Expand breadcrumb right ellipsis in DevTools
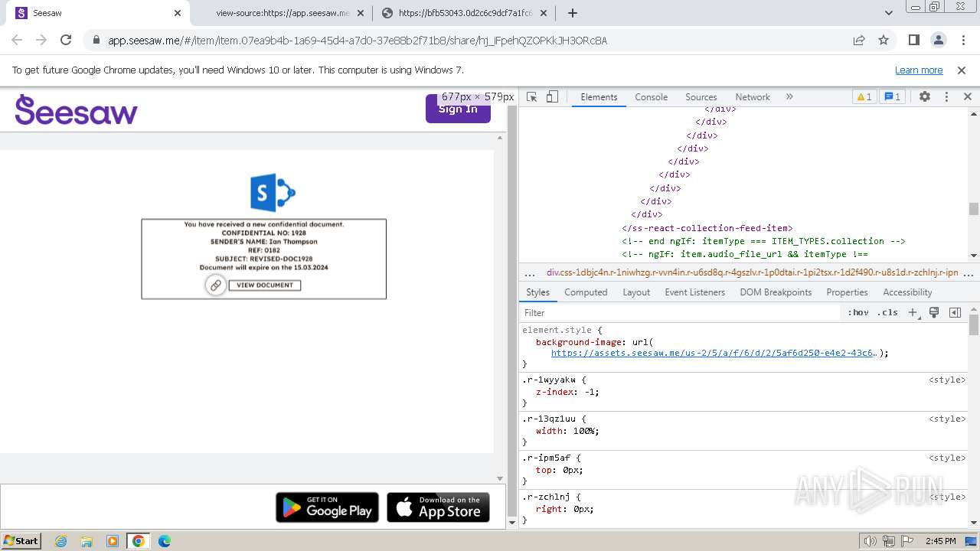980x551 pixels. [969, 273]
